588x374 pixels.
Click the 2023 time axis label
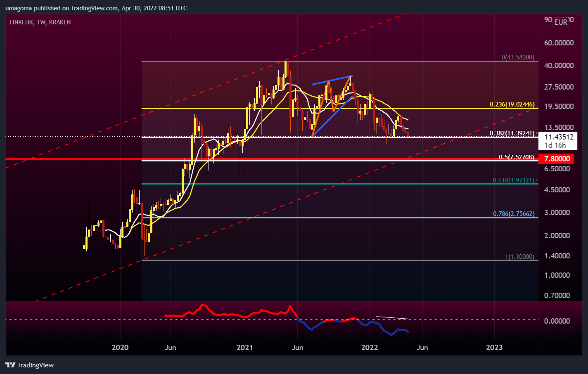(x=494, y=348)
